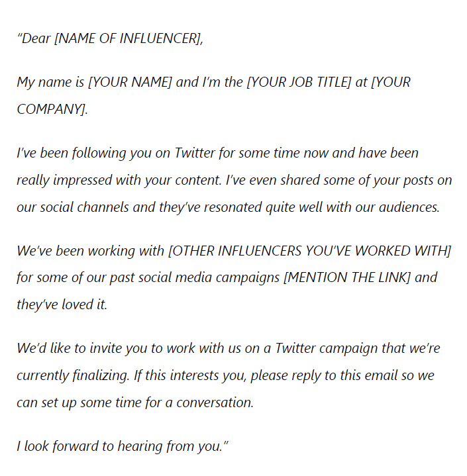Viewport: 467px width, 476px height.
Task: Click the word impressed
Action: point(83,180)
